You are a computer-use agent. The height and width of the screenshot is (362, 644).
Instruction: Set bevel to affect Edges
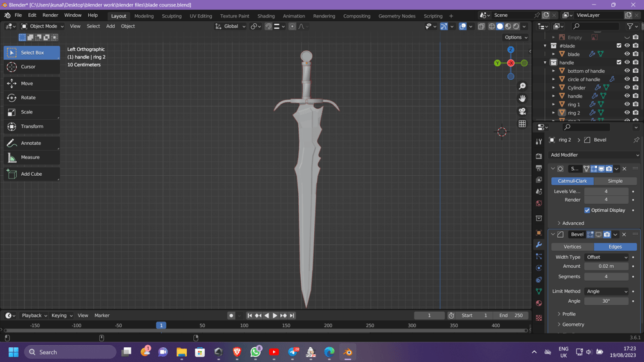point(615,247)
